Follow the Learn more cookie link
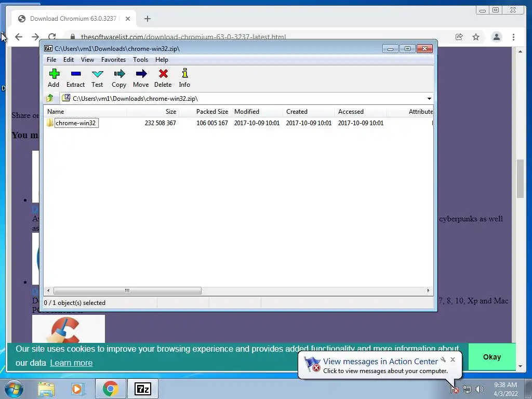 point(71,363)
